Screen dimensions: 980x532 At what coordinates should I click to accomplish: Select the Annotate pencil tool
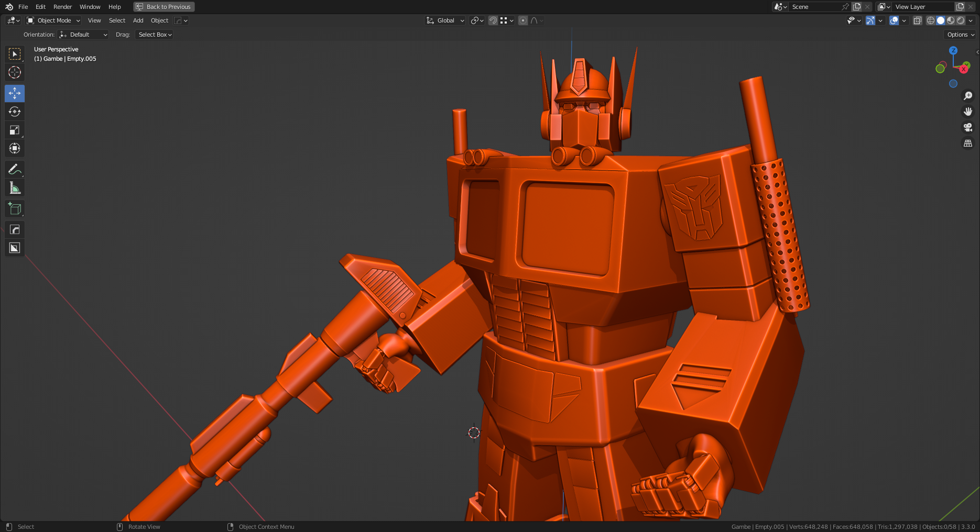[15, 170]
